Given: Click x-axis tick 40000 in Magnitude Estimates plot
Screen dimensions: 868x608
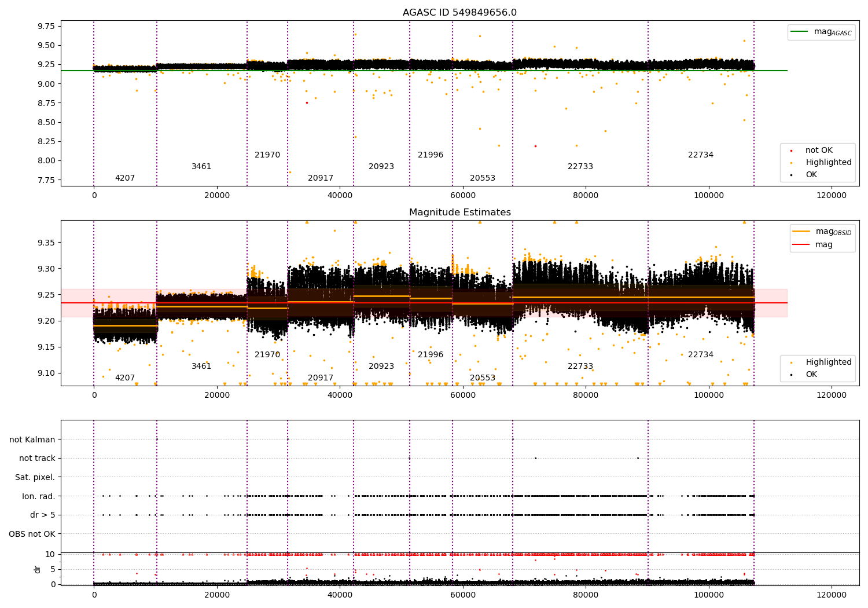Looking at the screenshot, I should 340,395.
